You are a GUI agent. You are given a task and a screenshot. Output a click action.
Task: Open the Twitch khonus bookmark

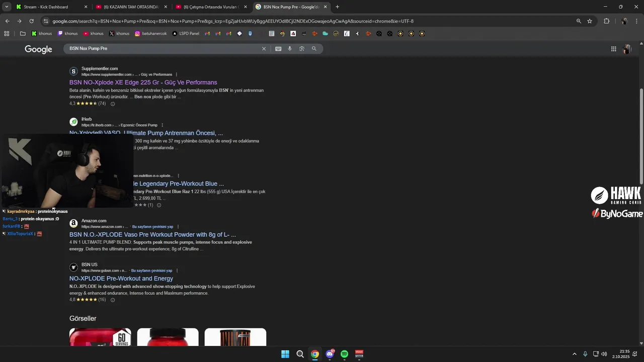(x=68, y=34)
